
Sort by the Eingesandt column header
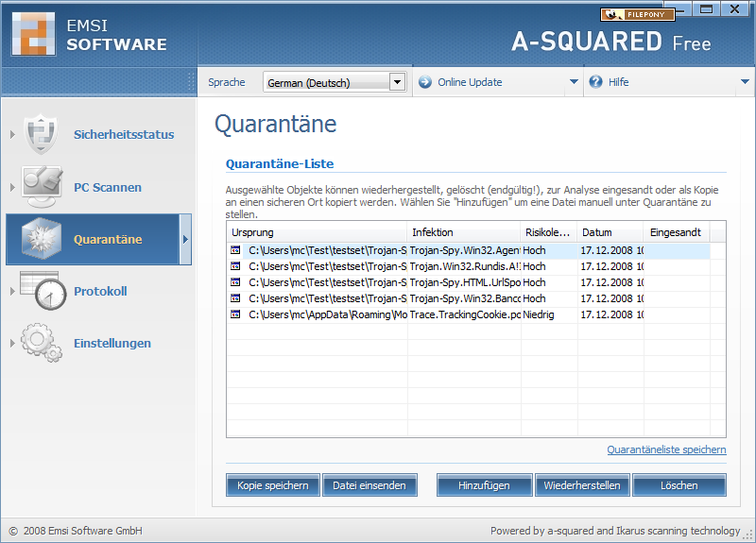click(677, 232)
